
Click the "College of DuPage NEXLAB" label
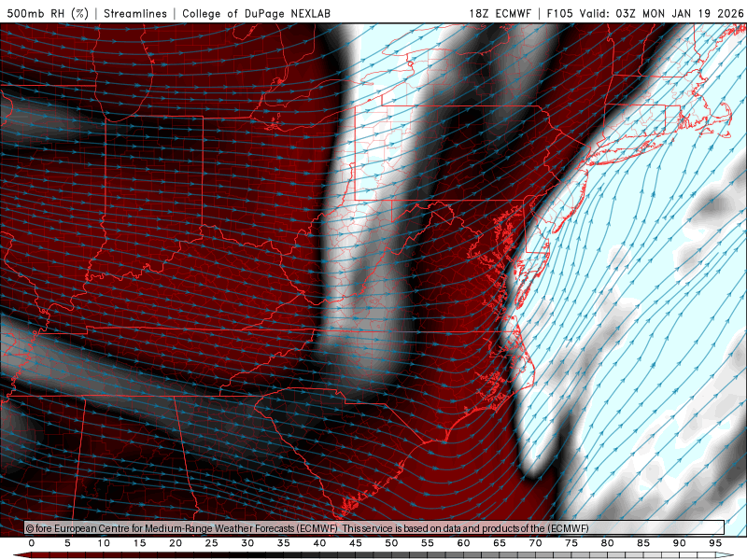point(256,13)
